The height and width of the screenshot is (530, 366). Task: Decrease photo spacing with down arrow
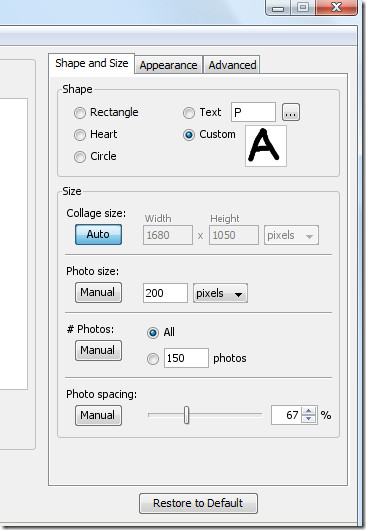308,418
